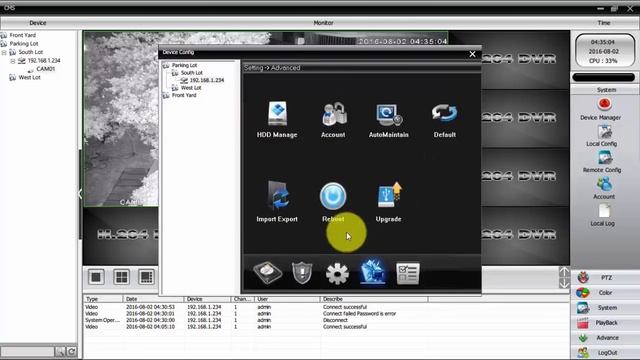
Task: Open the System panel tab
Action: [605, 308]
